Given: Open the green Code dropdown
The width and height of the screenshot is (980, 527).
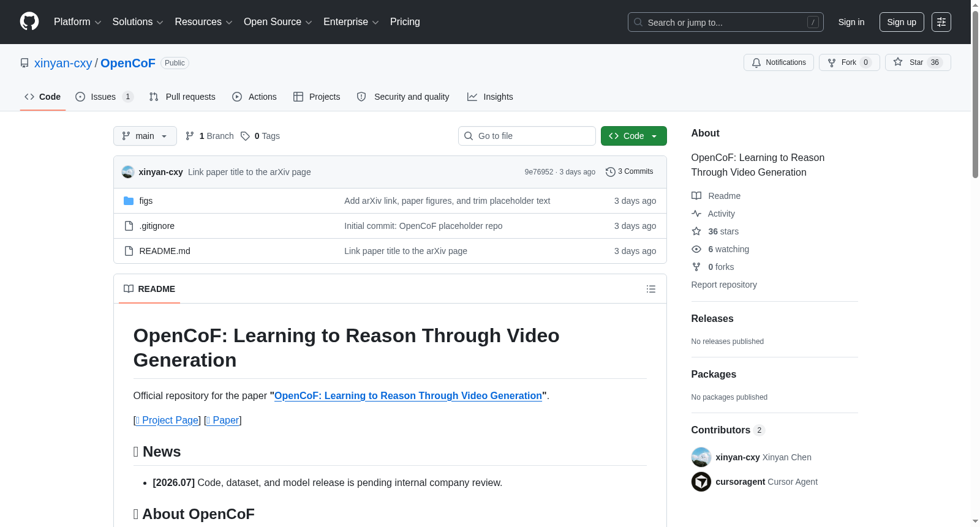Looking at the screenshot, I should click(634, 136).
